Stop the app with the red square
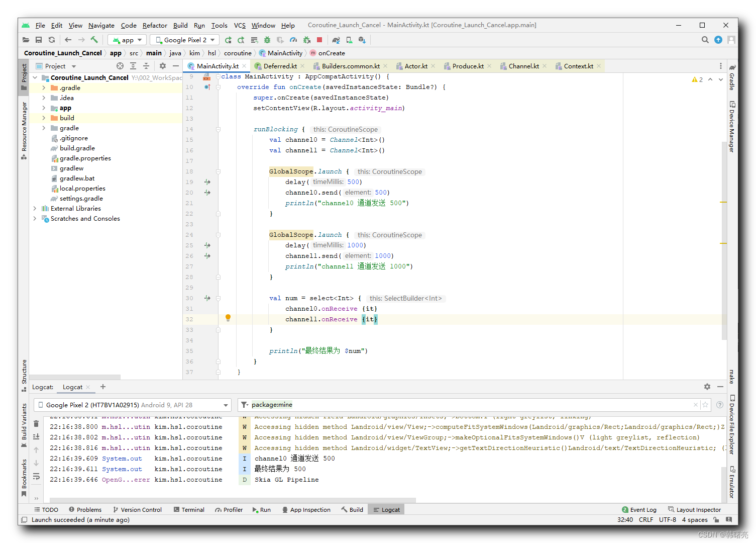This screenshot has width=756, height=543. [x=319, y=40]
